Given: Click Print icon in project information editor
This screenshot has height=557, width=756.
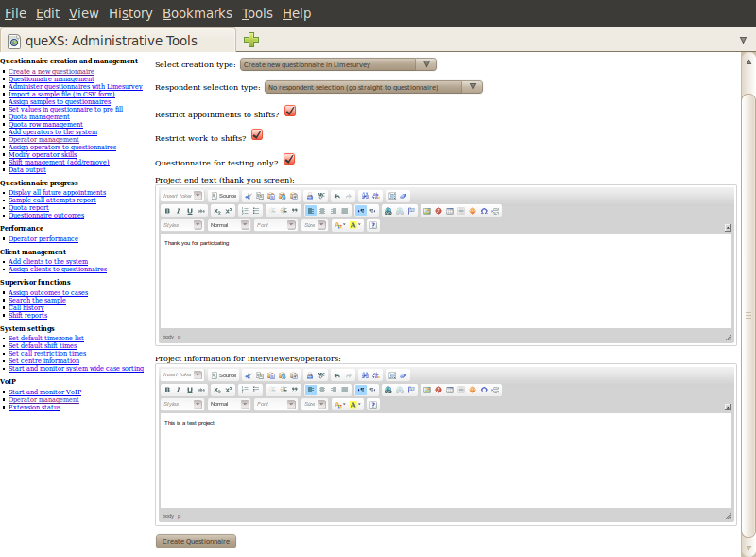Looking at the screenshot, I should pyautogui.click(x=309, y=374).
